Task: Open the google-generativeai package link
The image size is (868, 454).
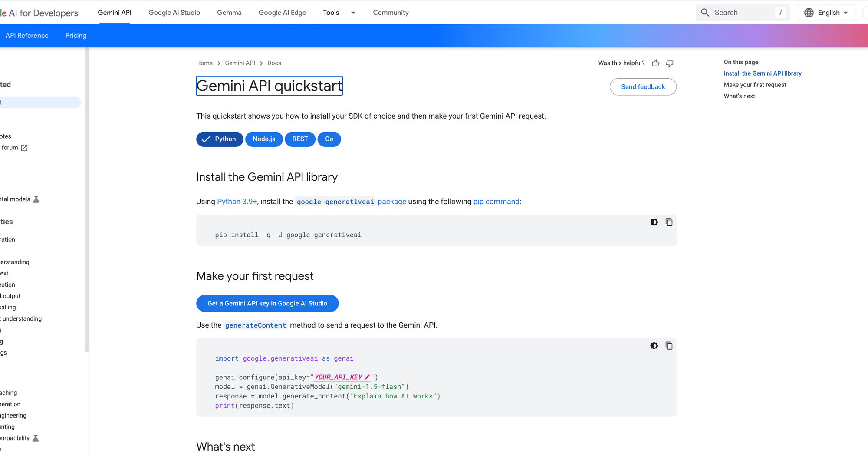Action: point(352,202)
